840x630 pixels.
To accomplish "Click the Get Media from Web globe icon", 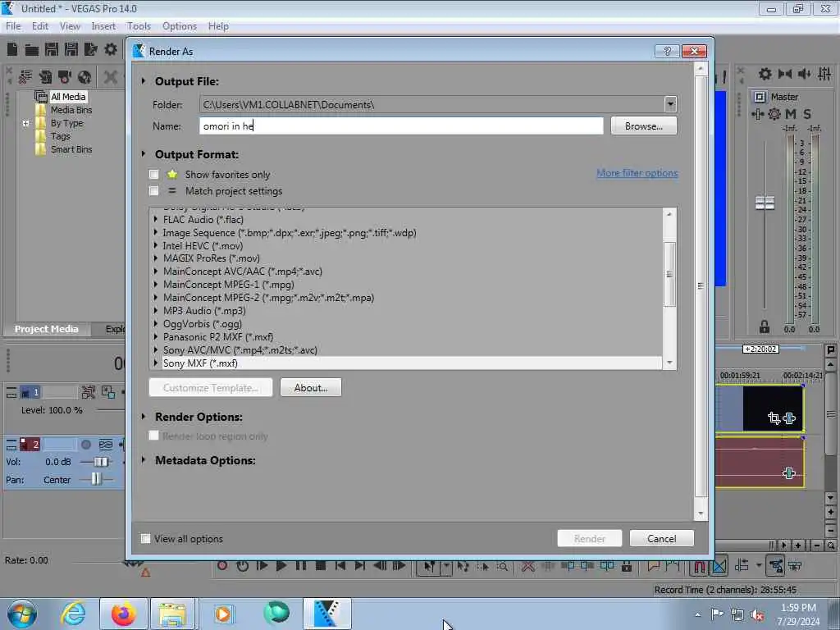I will (84, 77).
